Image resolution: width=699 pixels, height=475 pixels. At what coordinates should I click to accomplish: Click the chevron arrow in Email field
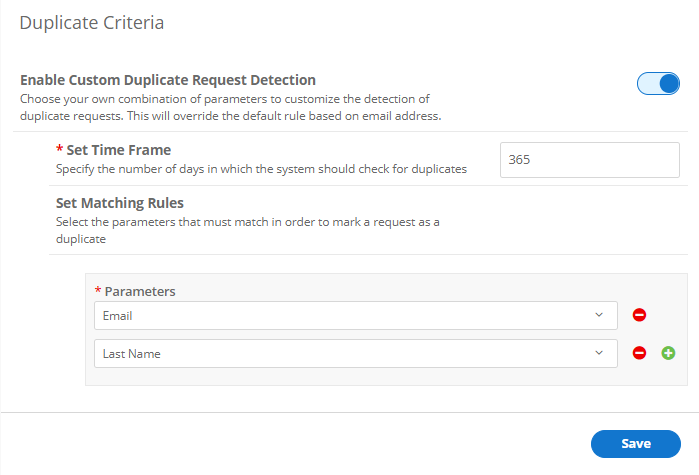(599, 315)
